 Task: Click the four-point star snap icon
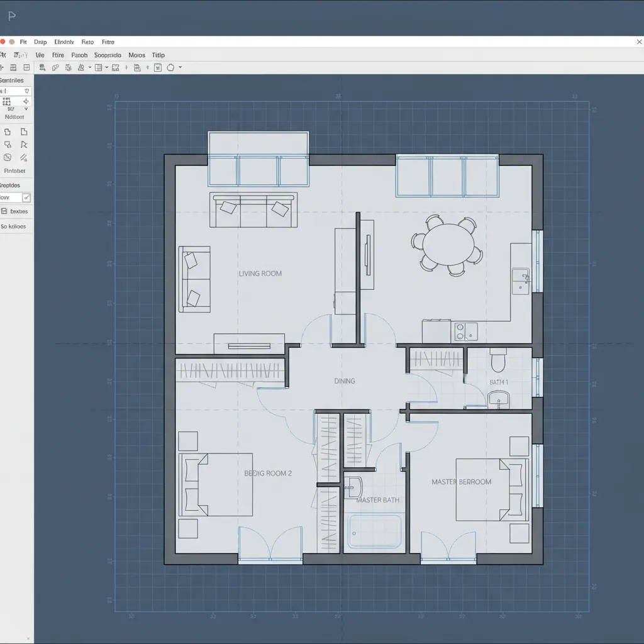click(26, 101)
